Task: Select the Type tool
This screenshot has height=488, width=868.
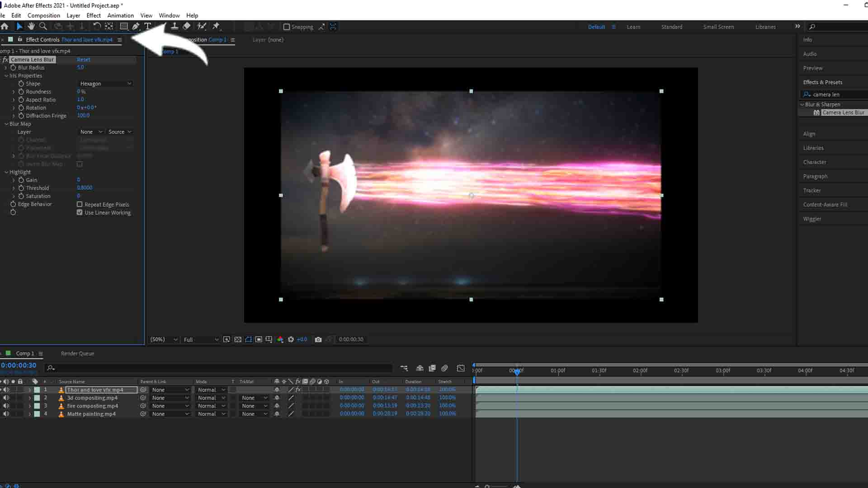Action: click(x=148, y=26)
